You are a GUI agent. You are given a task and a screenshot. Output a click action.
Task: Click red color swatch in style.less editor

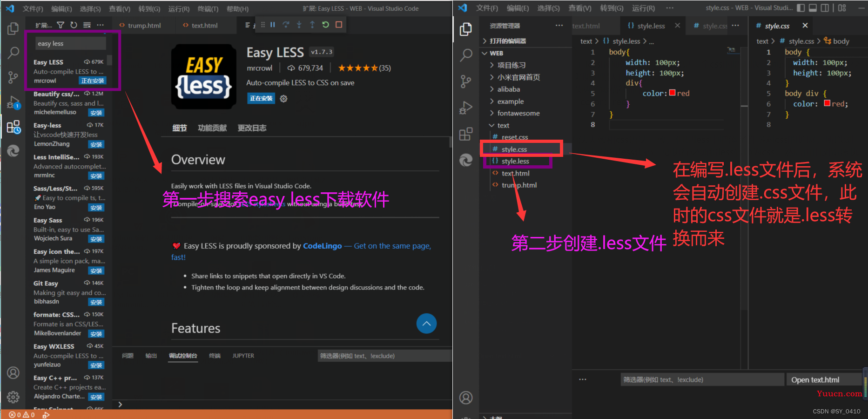point(672,93)
